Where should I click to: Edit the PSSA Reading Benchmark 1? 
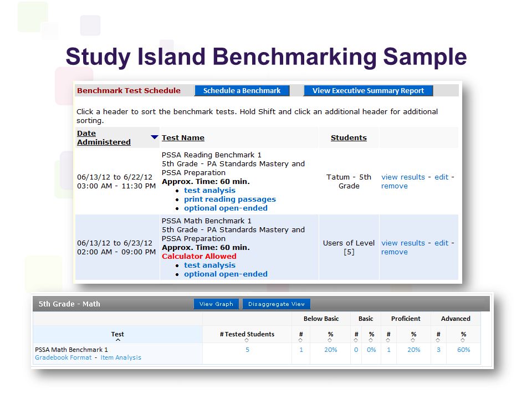pos(442,177)
